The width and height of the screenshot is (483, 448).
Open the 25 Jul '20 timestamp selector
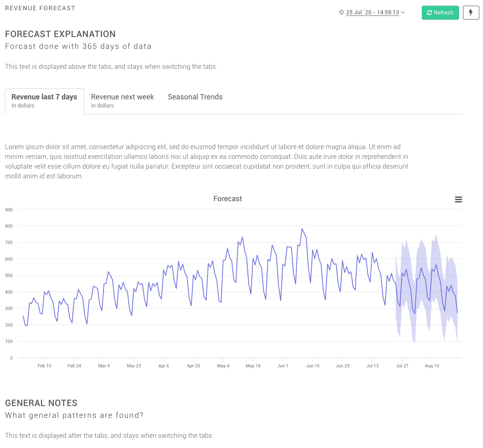coord(372,13)
